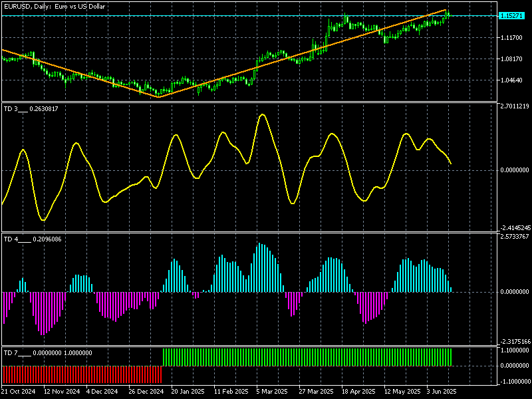The image size is (532, 399).
Task: Click the 0.0000000 zero level in TD 7 scale
Action: point(515,366)
